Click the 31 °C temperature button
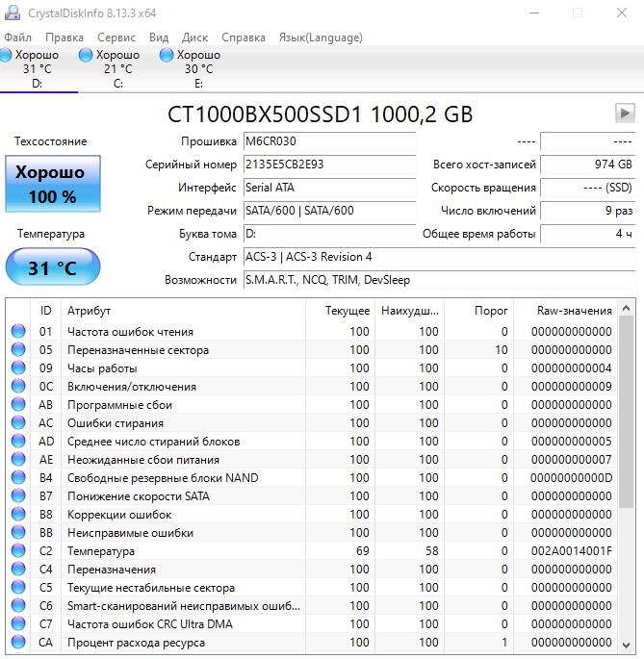644x659 pixels. [x=53, y=266]
